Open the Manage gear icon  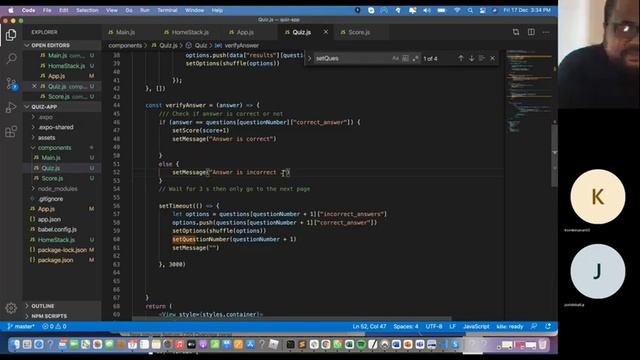click(11, 308)
